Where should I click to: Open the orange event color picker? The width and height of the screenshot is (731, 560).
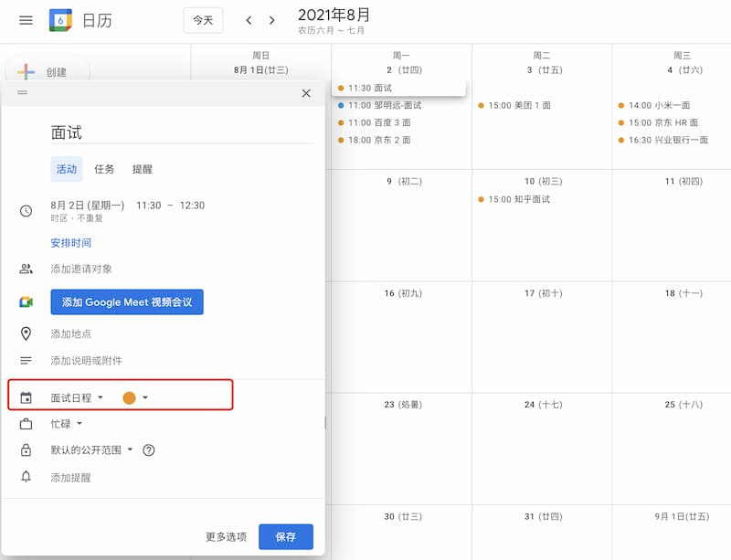[x=135, y=397]
